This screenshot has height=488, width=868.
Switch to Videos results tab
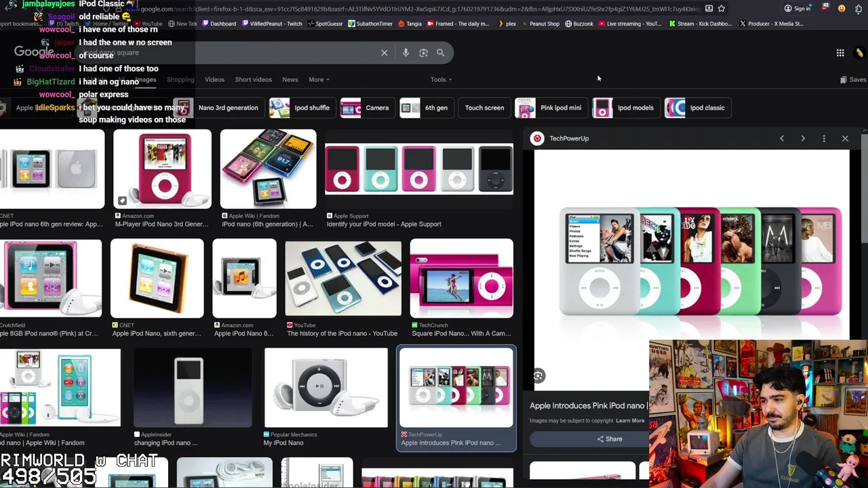tap(214, 79)
